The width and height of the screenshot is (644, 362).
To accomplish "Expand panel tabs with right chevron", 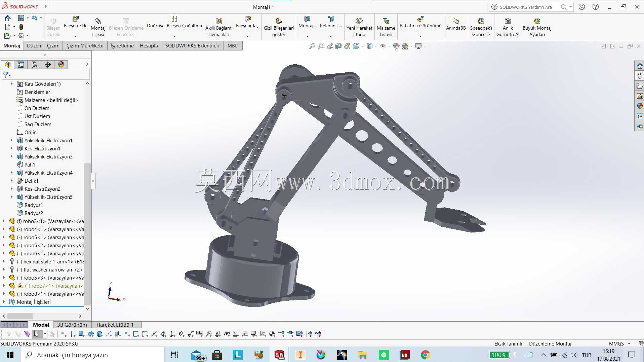I will (87, 64).
